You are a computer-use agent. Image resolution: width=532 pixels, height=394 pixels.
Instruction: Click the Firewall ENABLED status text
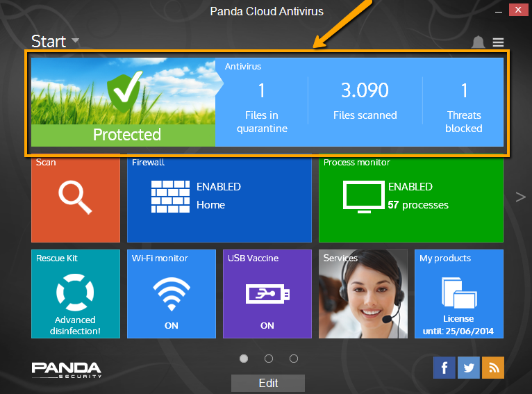click(x=219, y=187)
